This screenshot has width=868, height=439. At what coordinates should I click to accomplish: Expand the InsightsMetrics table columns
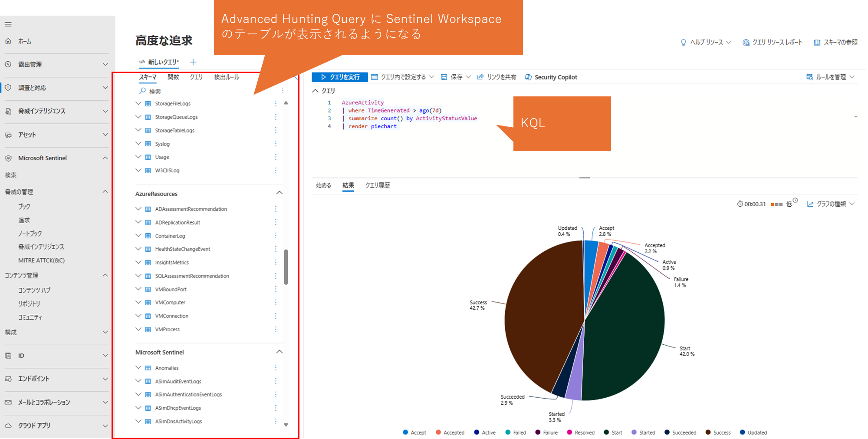coord(138,262)
